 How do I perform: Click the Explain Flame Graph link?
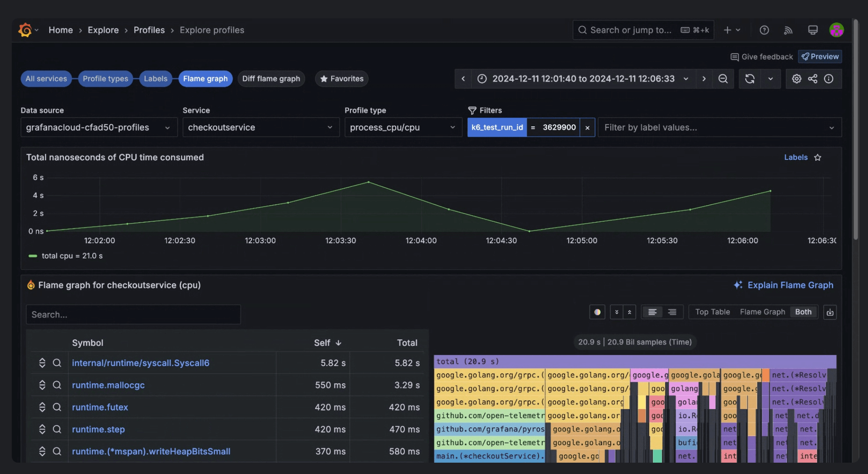tap(790, 285)
